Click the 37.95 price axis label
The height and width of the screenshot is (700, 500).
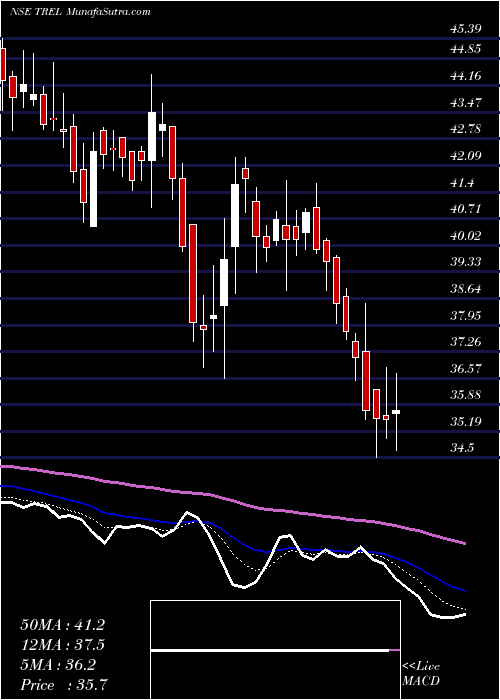(x=466, y=315)
